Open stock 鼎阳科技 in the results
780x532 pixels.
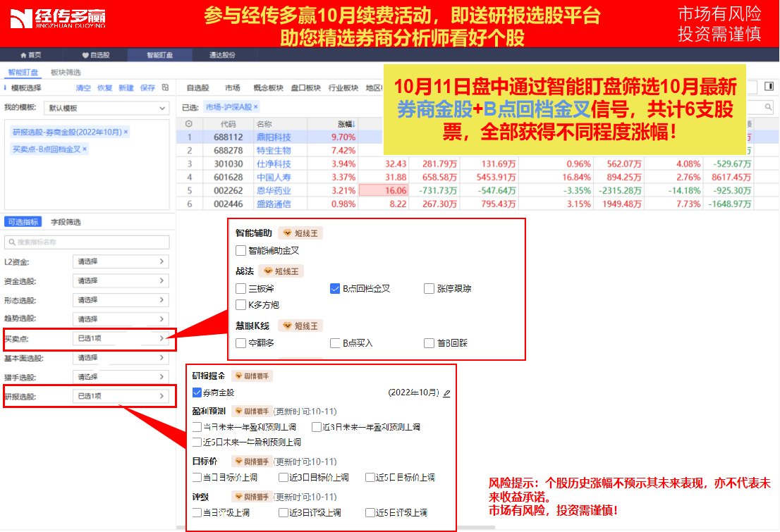coord(274,137)
